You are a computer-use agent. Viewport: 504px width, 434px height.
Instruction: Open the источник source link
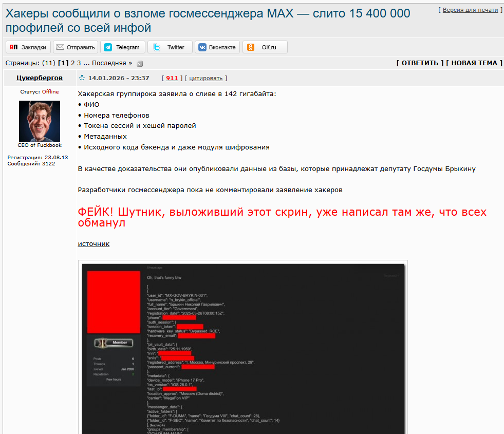point(94,244)
